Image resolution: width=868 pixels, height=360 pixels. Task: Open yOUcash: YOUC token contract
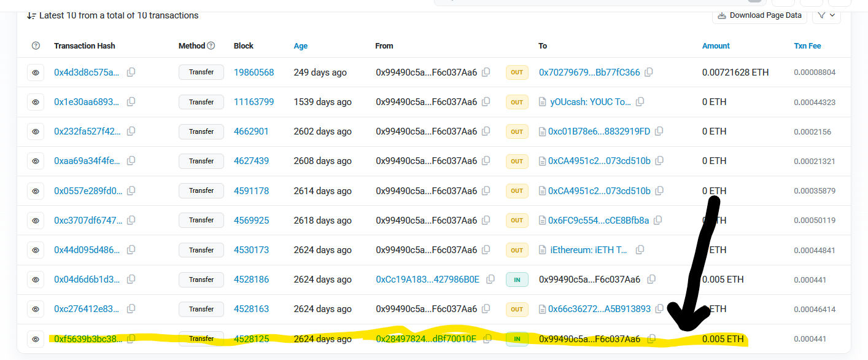point(591,102)
